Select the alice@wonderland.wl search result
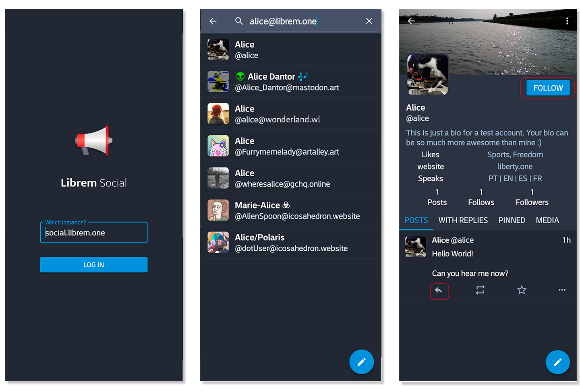 [291, 113]
